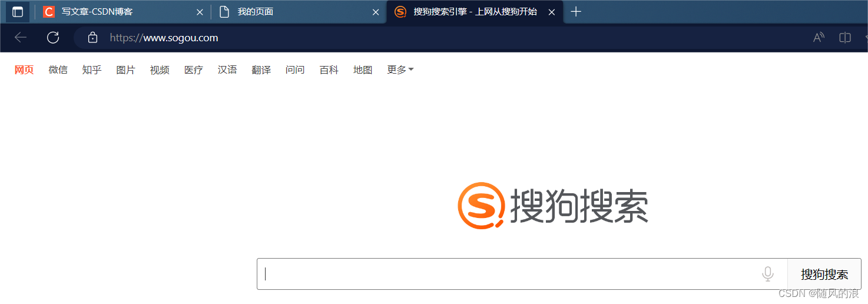The image size is (868, 304).
Task: Open the 地图 link
Action: click(363, 70)
